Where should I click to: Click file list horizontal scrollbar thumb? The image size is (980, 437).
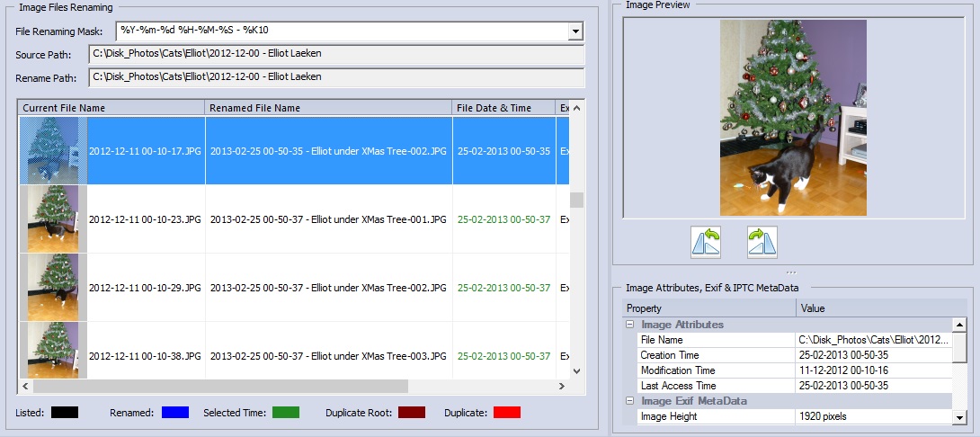click(x=220, y=387)
